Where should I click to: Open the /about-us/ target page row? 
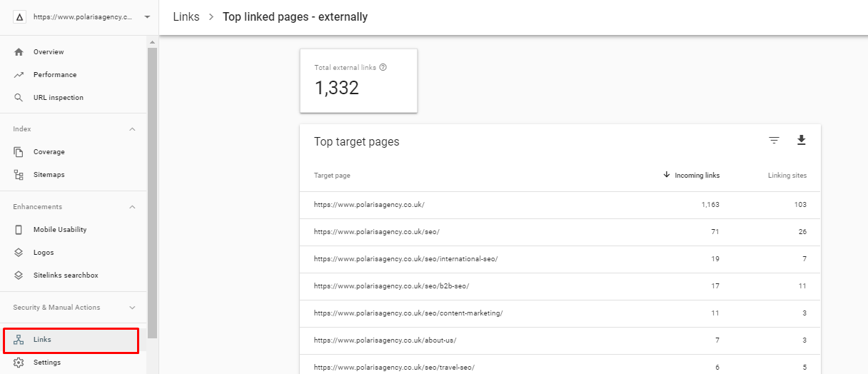(x=560, y=340)
